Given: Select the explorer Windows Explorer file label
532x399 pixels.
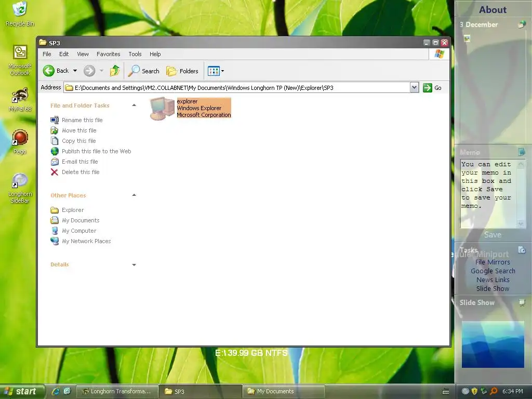Looking at the screenshot, I should (204, 108).
